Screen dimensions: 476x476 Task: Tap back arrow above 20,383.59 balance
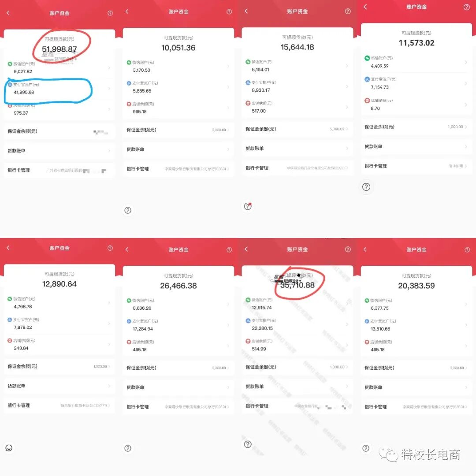pyautogui.click(x=365, y=249)
